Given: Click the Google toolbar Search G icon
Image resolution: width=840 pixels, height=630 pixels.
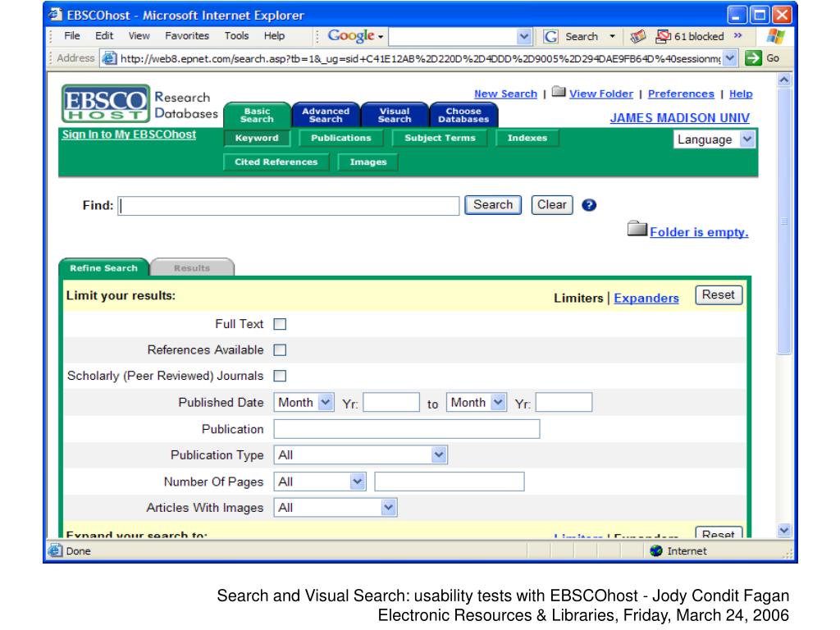Looking at the screenshot, I should point(550,36).
